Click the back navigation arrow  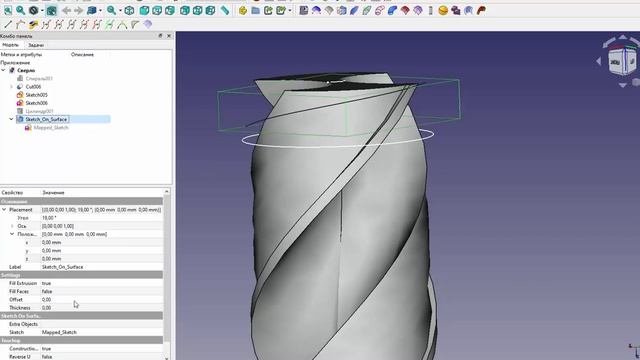point(66,11)
